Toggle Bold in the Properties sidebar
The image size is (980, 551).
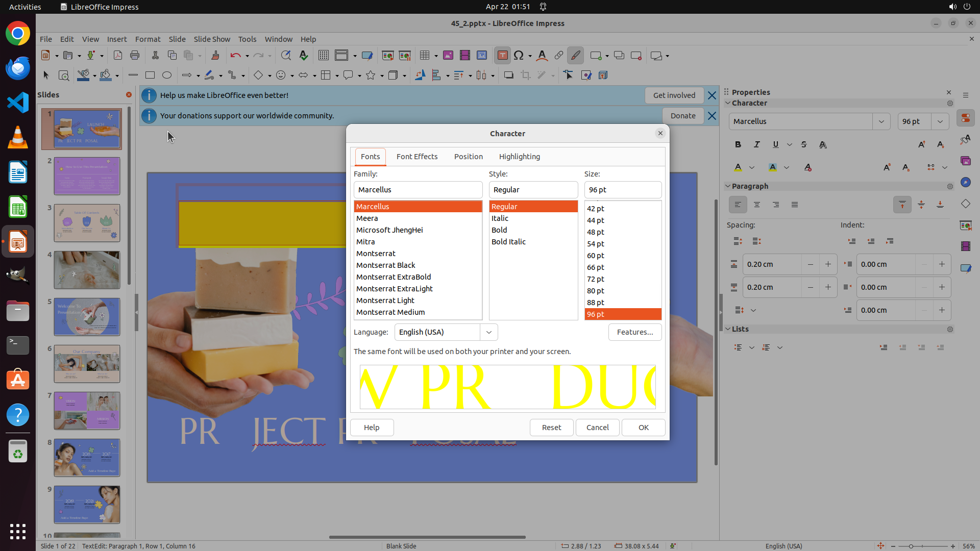click(x=738, y=145)
